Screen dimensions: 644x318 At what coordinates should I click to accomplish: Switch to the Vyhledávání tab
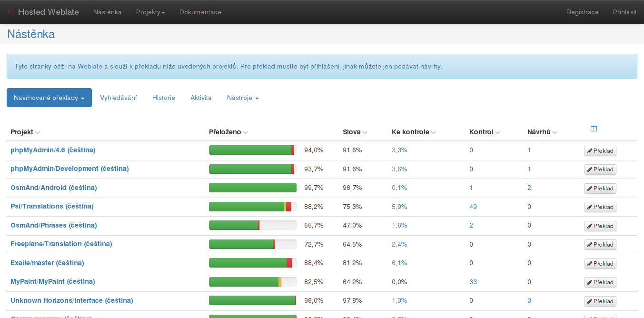coord(119,98)
